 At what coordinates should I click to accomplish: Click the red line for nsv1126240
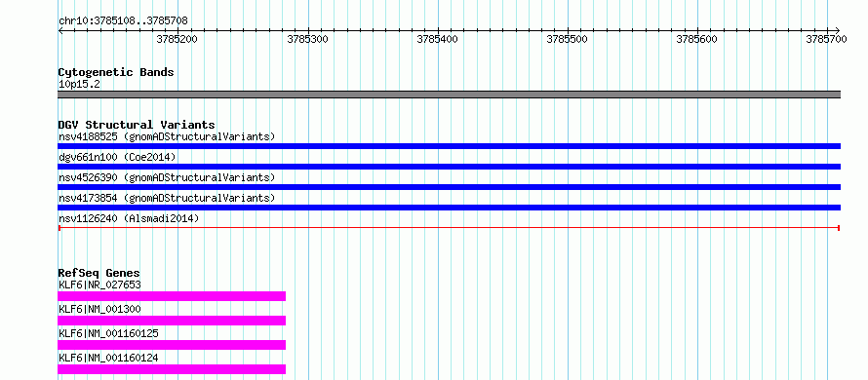coord(449,228)
